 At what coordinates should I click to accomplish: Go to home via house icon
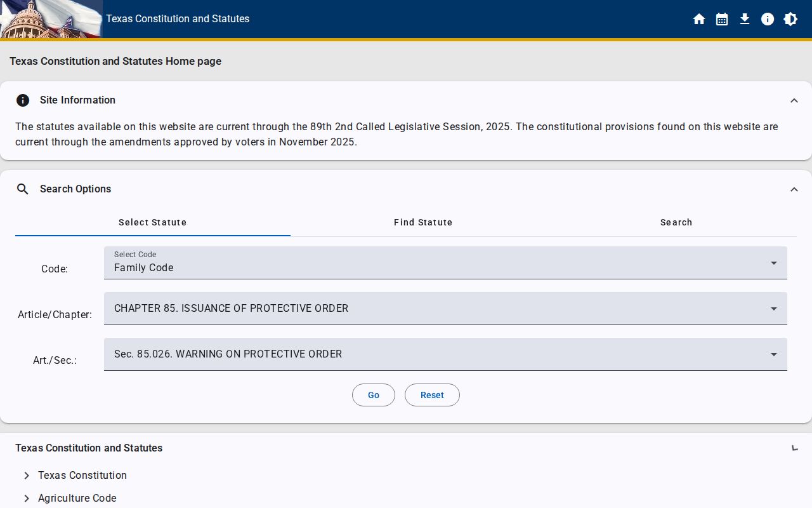coord(699,19)
